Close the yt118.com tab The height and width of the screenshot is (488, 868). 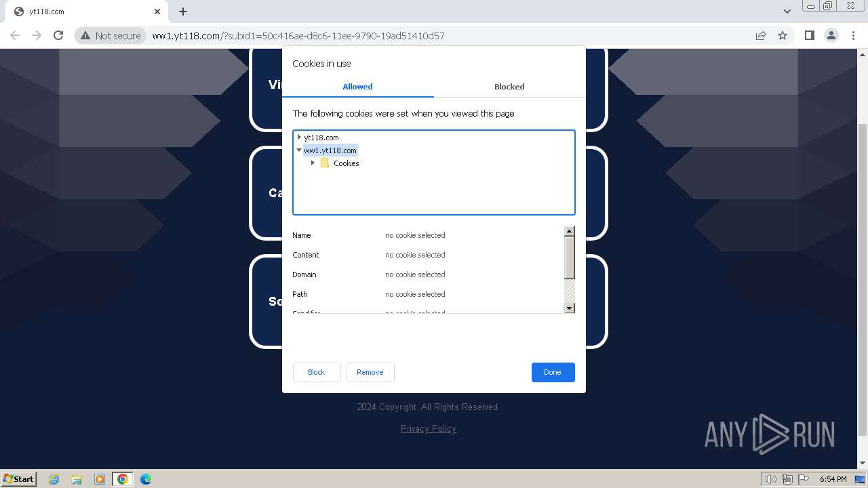(157, 12)
